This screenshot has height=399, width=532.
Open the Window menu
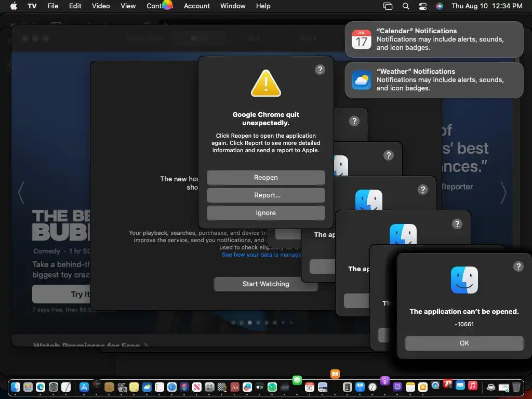pyautogui.click(x=233, y=6)
